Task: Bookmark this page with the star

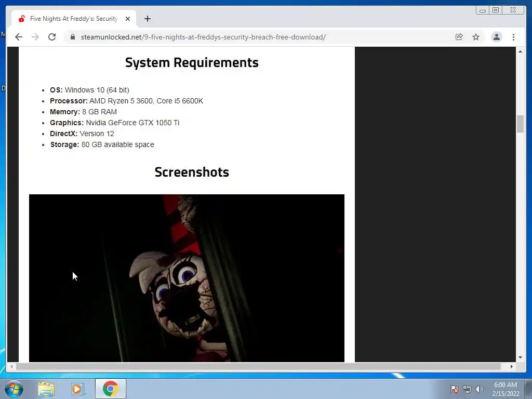Action: point(476,37)
